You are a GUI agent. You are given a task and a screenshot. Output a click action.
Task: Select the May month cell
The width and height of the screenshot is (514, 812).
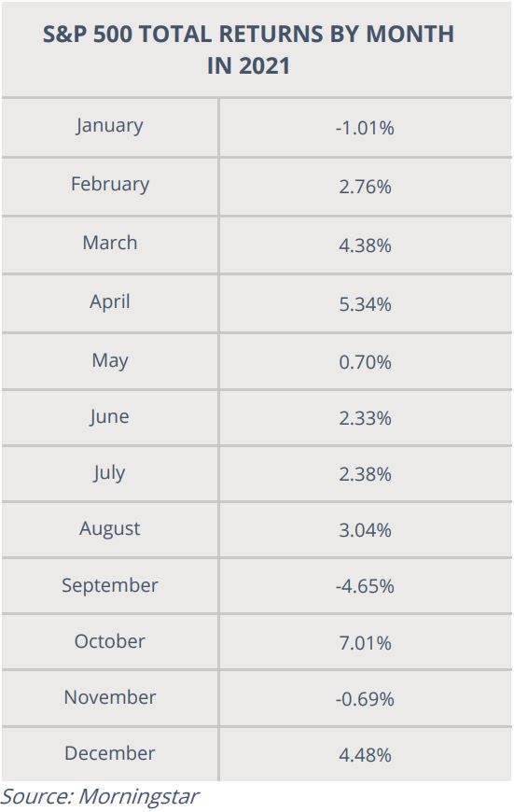coord(110,360)
